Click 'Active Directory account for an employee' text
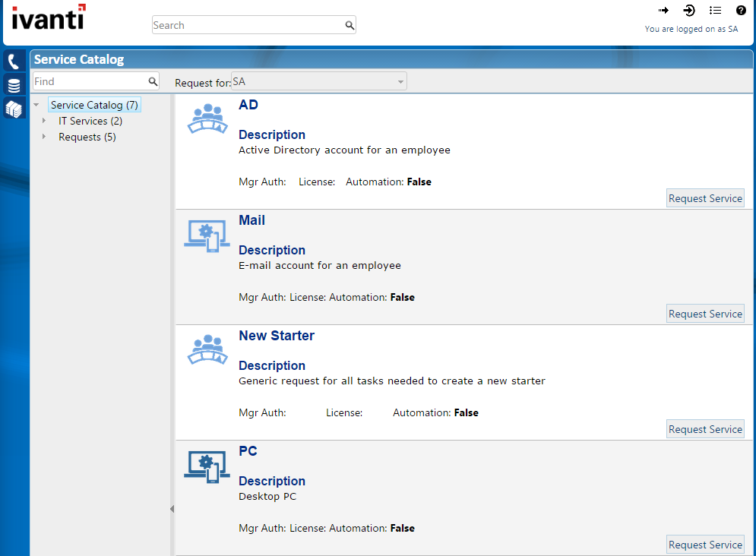This screenshot has height=556, width=756. click(x=344, y=150)
